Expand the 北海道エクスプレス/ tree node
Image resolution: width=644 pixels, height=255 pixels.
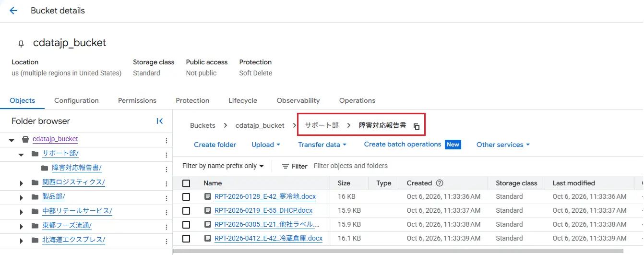click(21, 240)
